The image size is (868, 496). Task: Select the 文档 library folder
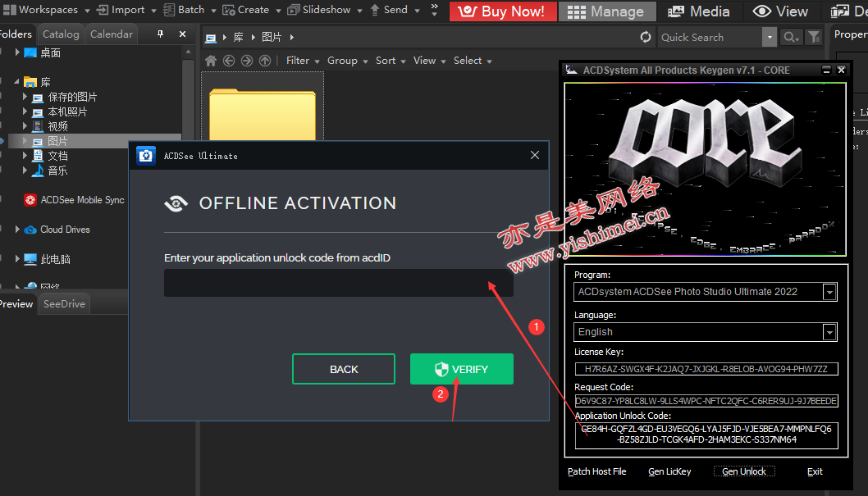coord(57,156)
